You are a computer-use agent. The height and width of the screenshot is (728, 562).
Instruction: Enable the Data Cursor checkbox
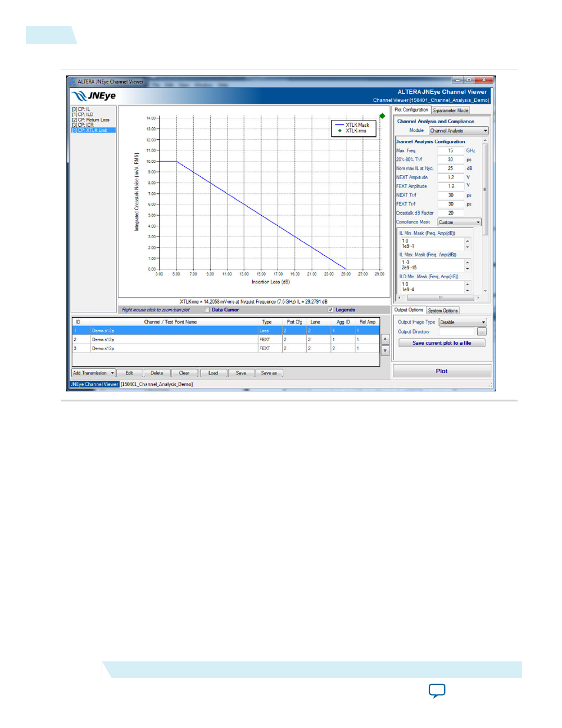point(207,310)
